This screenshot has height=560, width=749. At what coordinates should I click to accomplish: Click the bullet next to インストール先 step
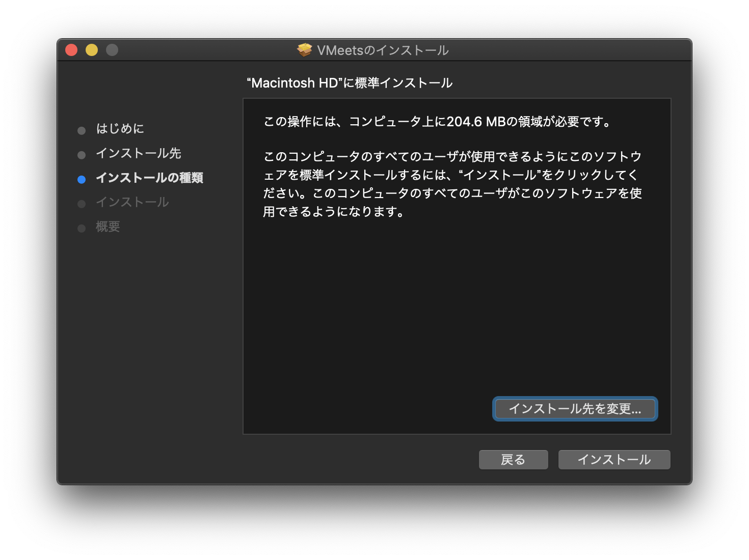tap(82, 155)
